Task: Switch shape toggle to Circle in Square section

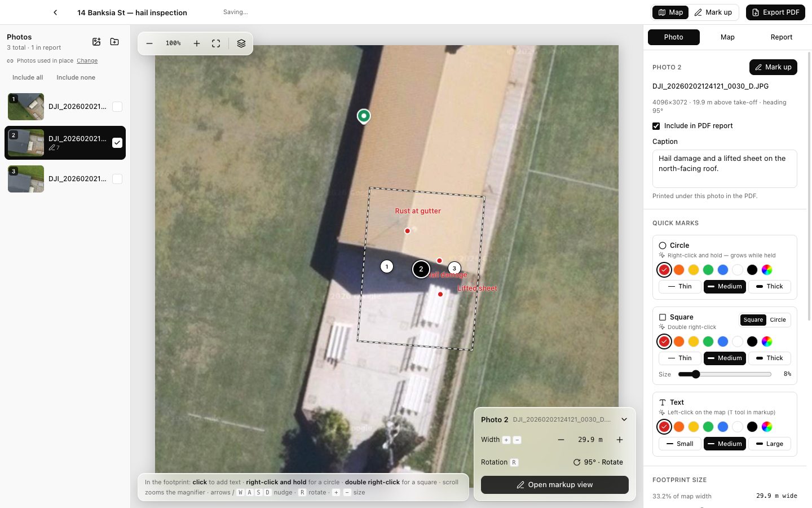Action: click(x=778, y=320)
